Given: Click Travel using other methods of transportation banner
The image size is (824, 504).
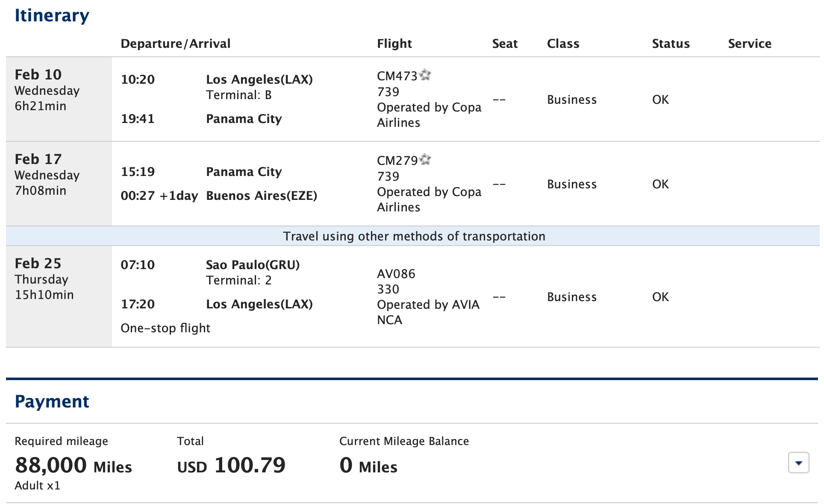Looking at the screenshot, I should click(x=413, y=236).
